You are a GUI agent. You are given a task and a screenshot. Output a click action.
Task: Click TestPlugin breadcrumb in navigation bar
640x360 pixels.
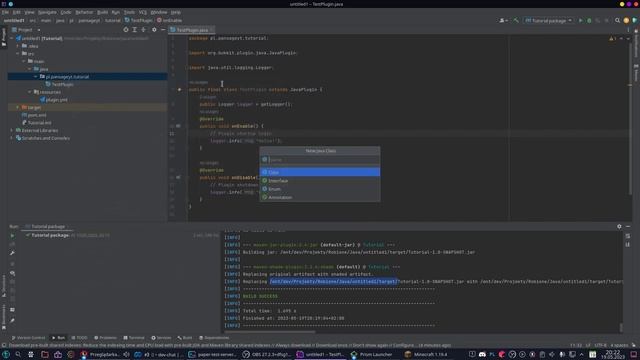139,20
